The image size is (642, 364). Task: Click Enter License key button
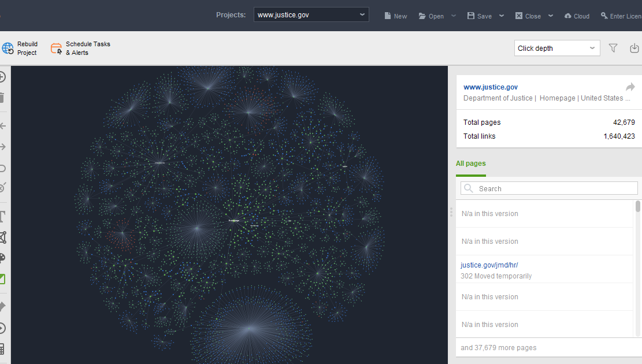click(x=621, y=16)
